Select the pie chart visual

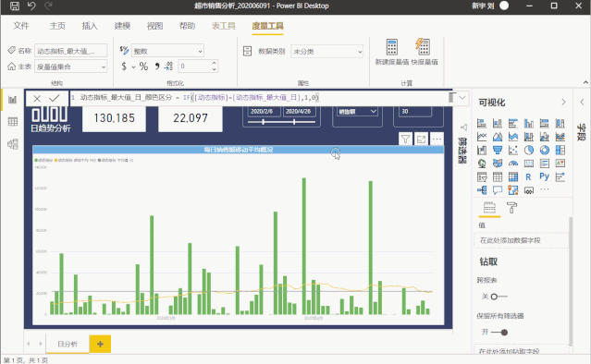(529, 151)
